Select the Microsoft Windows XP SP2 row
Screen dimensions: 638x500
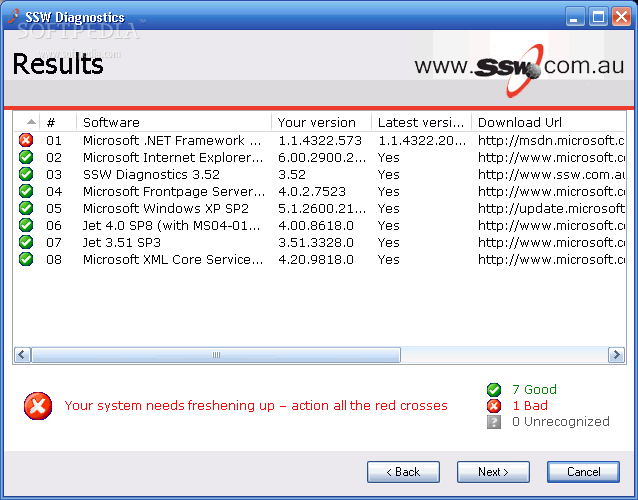320,208
